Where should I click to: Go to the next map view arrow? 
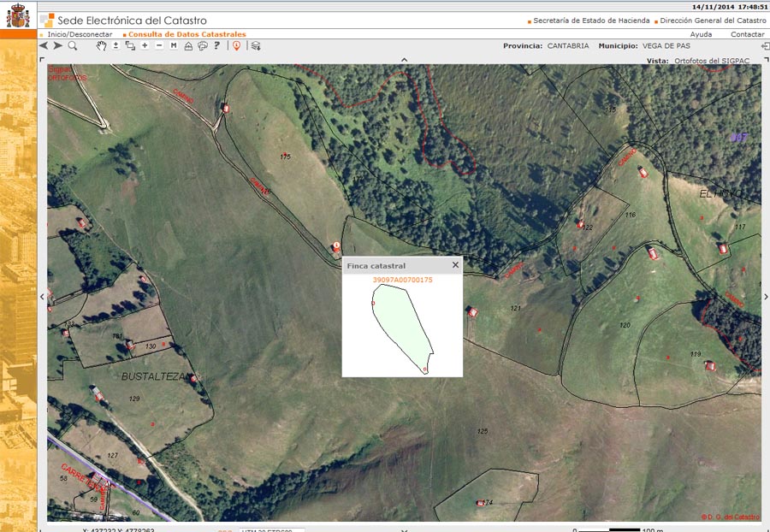click(x=58, y=45)
